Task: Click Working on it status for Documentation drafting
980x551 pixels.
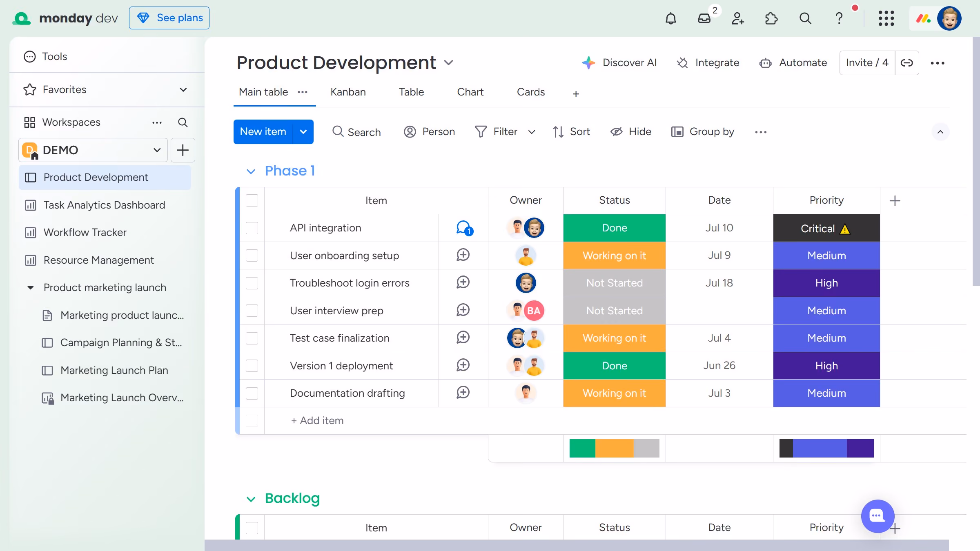Action: [614, 393]
